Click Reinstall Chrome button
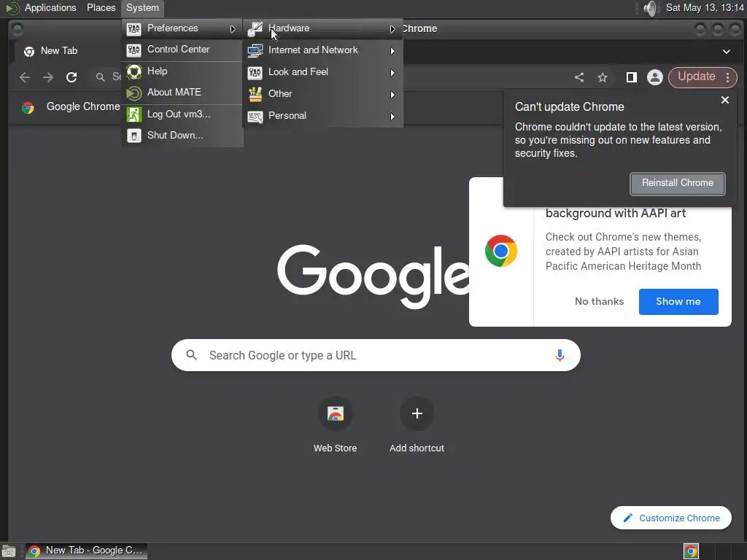The width and height of the screenshot is (747, 560). coord(678,183)
